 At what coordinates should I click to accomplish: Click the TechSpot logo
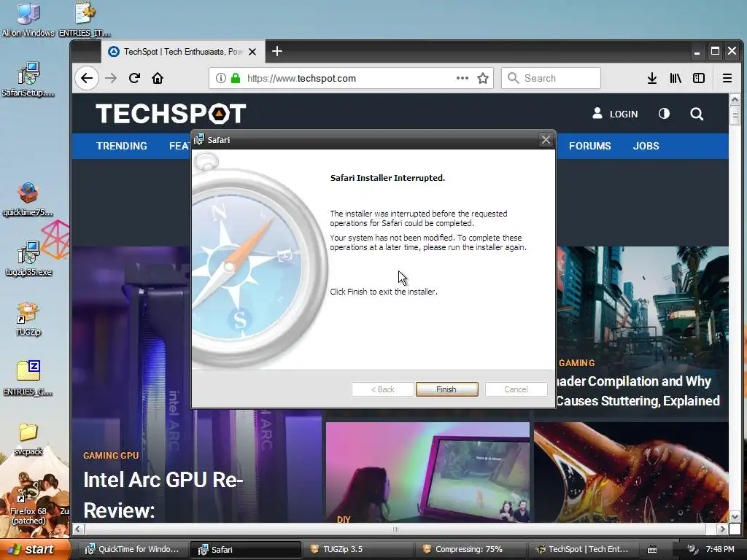(x=171, y=114)
